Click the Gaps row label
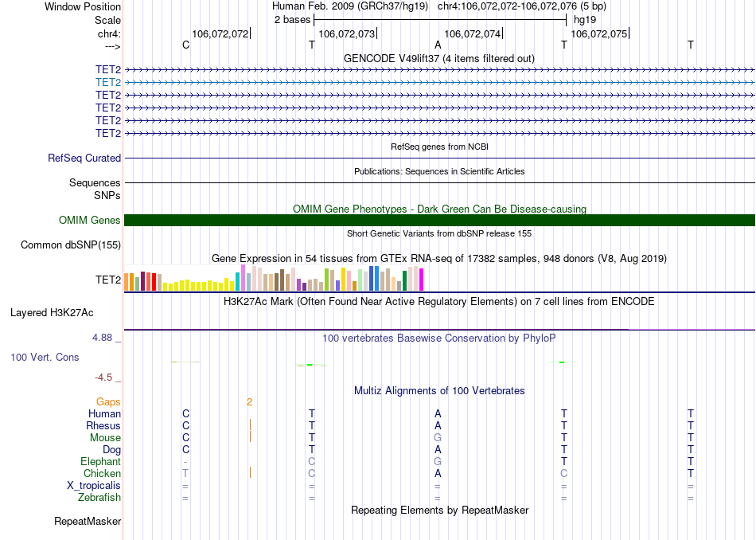The height and width of the screenshot is (540, 756). (108, 401)
